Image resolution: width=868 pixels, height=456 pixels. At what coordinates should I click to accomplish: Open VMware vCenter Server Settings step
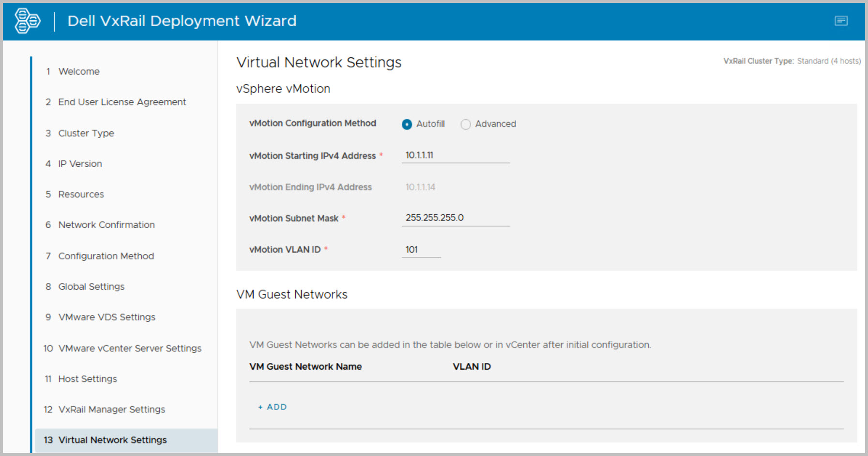(x=130, y=348)
